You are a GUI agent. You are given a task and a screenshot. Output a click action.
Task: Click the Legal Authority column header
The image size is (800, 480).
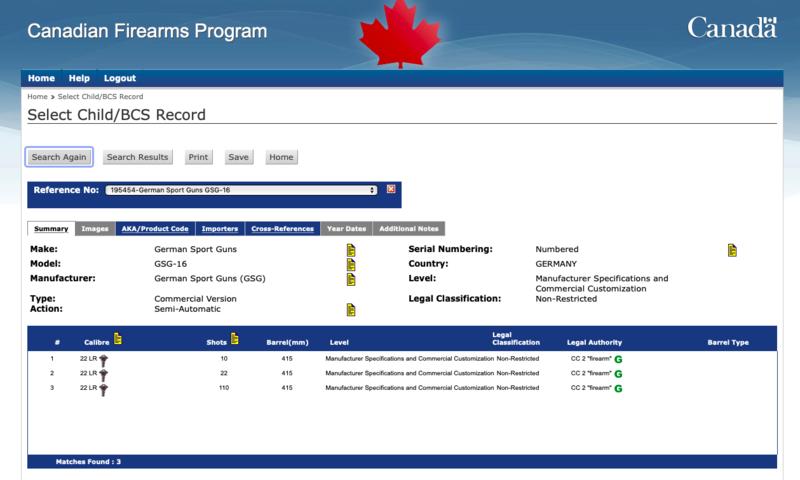pyautogui.click(x=594, y=342)
